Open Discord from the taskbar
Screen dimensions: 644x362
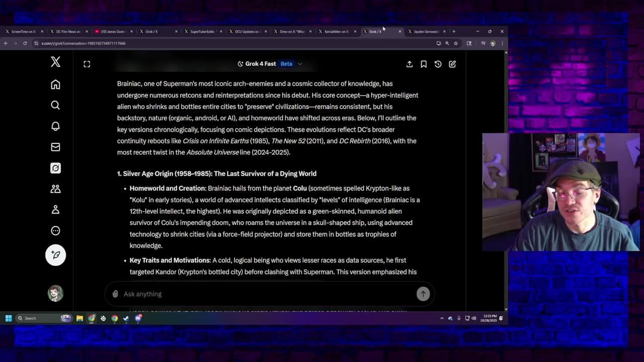pos(138,318)
